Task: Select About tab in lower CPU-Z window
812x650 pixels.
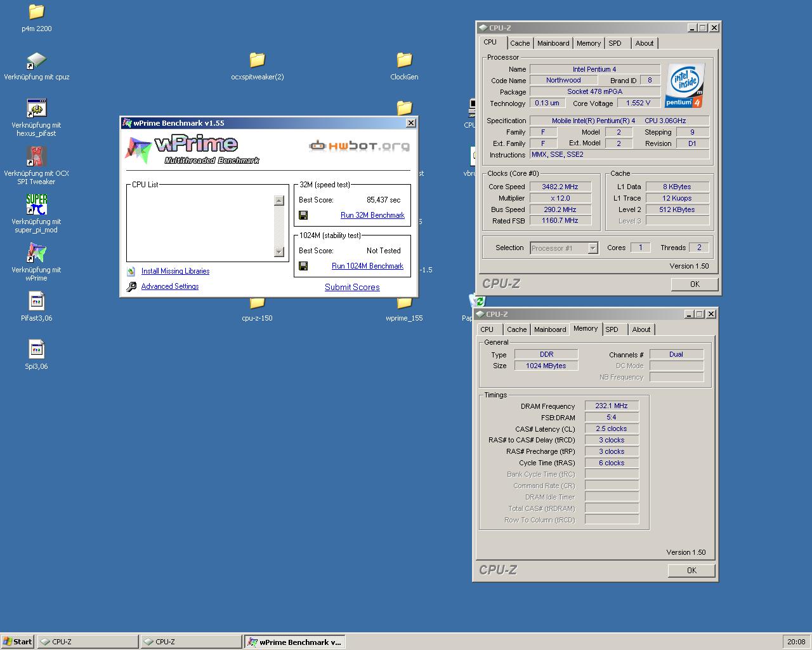Action: 641,329
